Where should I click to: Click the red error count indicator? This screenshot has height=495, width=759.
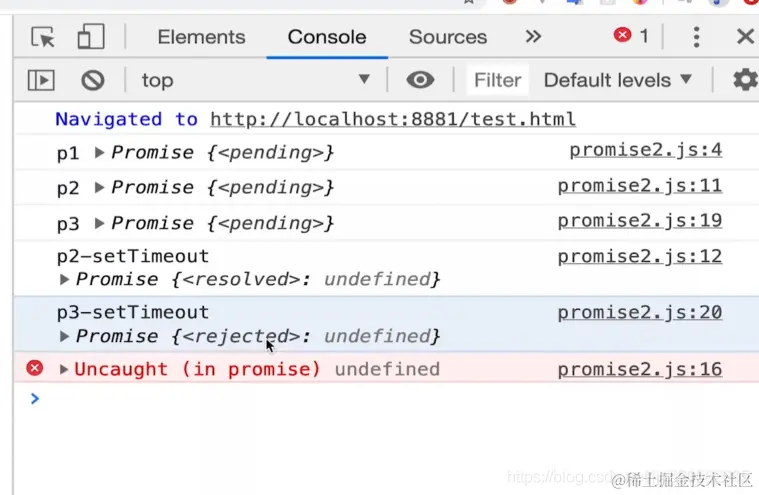pyautogui.click(x=631, y=36)
